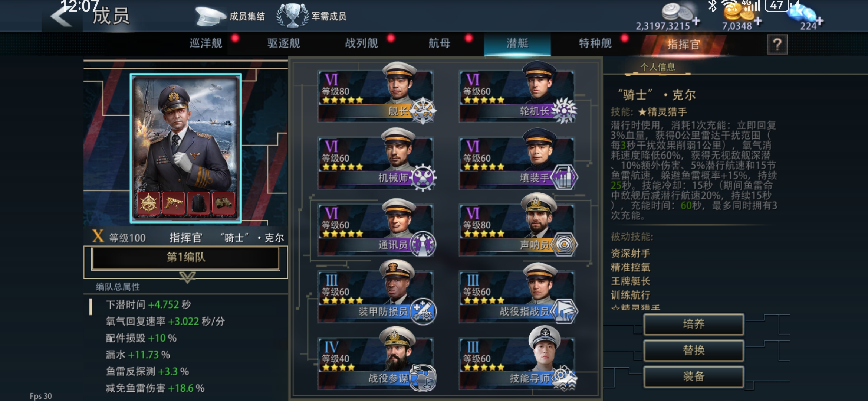Click the chevron below the fleet selector
This screenshot has width=868, height=401.
click(x=187, y=277)
